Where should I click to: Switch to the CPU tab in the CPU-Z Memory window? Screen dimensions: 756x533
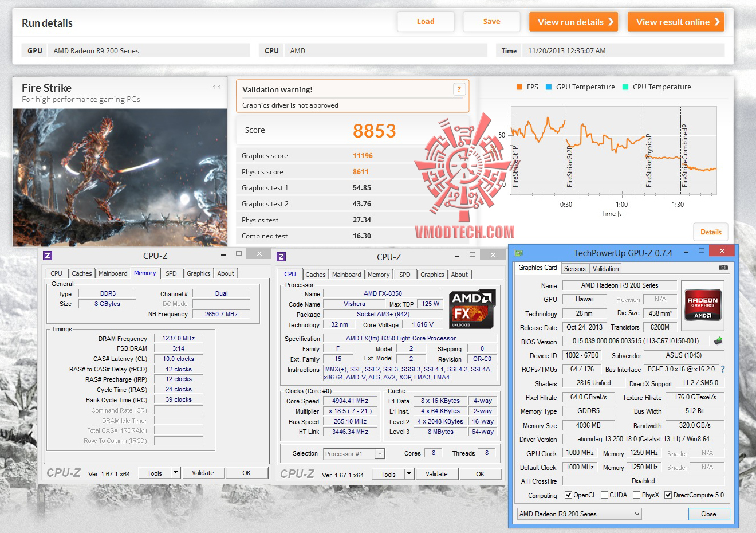(x=56, y=273)
